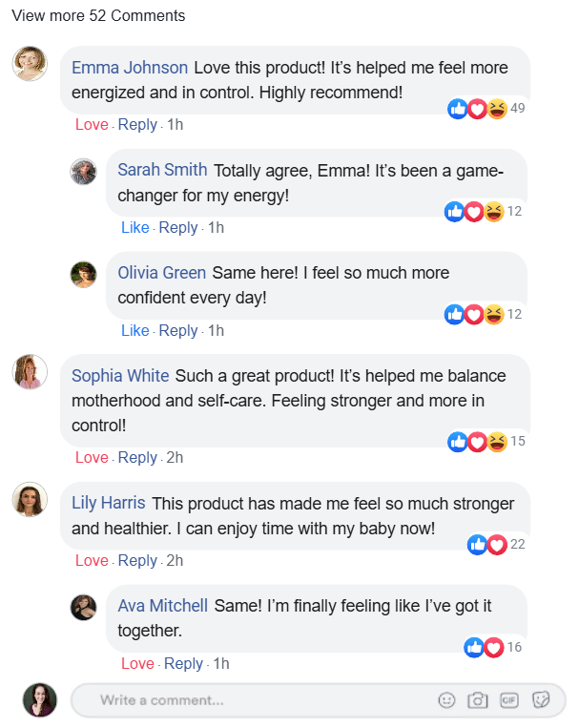The height and width of the screenshot is (728, 579).
Task: Click reaction icons on Emma Johnson's comment
Action: point(477,109)
